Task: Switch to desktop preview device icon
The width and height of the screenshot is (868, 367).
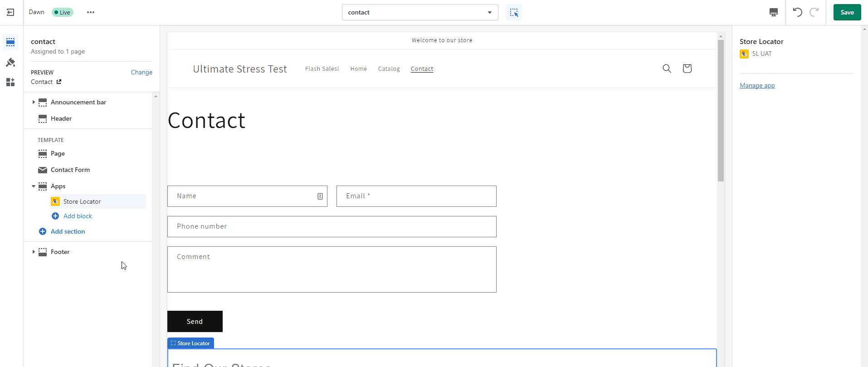Action: pos(774,12)
